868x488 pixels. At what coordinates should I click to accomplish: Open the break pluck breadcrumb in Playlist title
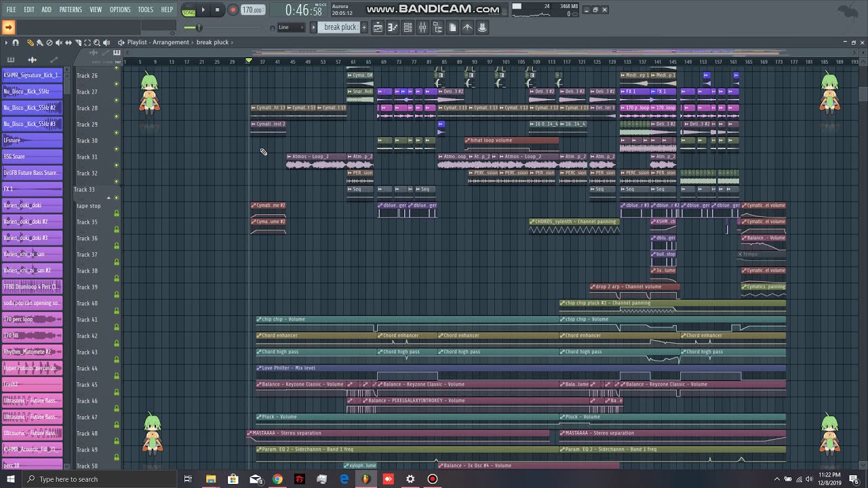tap(212, 42)
